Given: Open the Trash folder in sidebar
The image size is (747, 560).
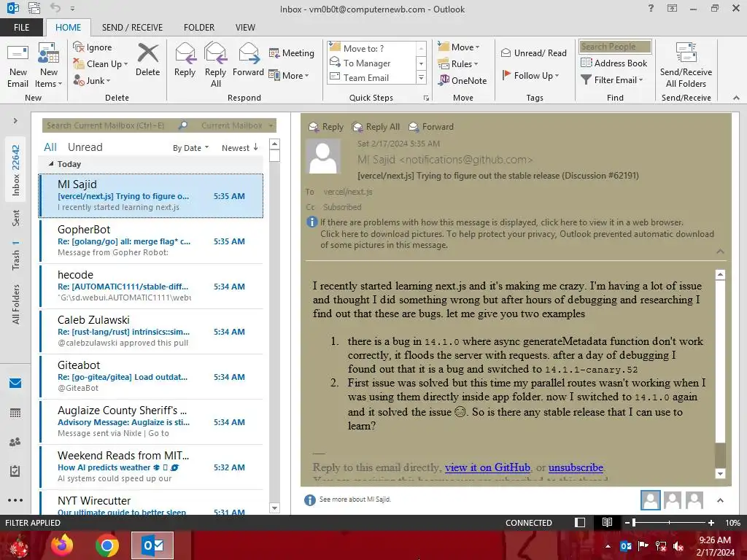Looking at the screenshot, I should point(16,255).
